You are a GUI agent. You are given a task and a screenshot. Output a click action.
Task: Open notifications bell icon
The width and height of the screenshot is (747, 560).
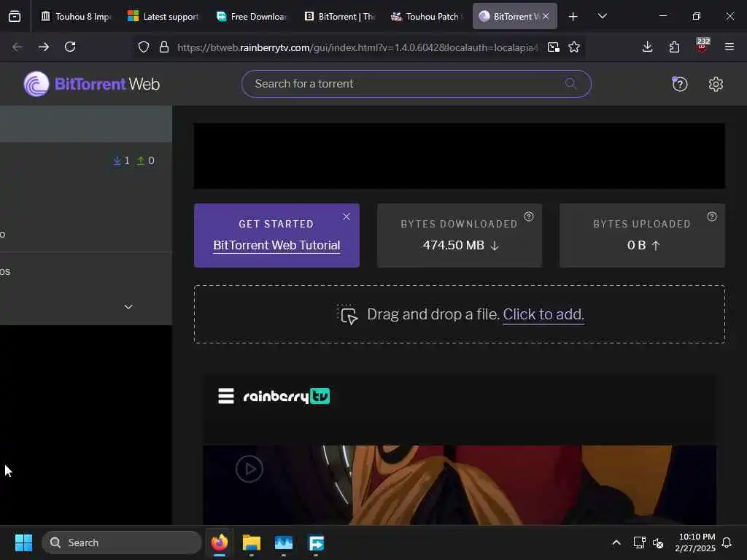coord(727,542)
